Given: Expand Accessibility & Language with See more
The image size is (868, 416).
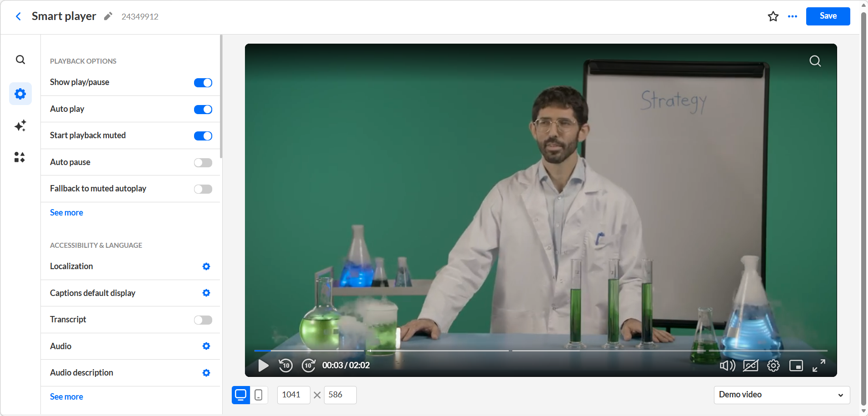Looking at the screenshot, I should (66, 397).
